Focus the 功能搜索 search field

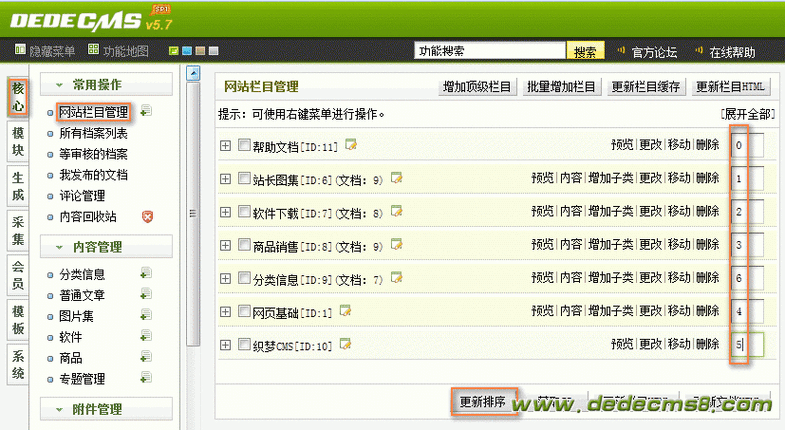click(490, 51)
